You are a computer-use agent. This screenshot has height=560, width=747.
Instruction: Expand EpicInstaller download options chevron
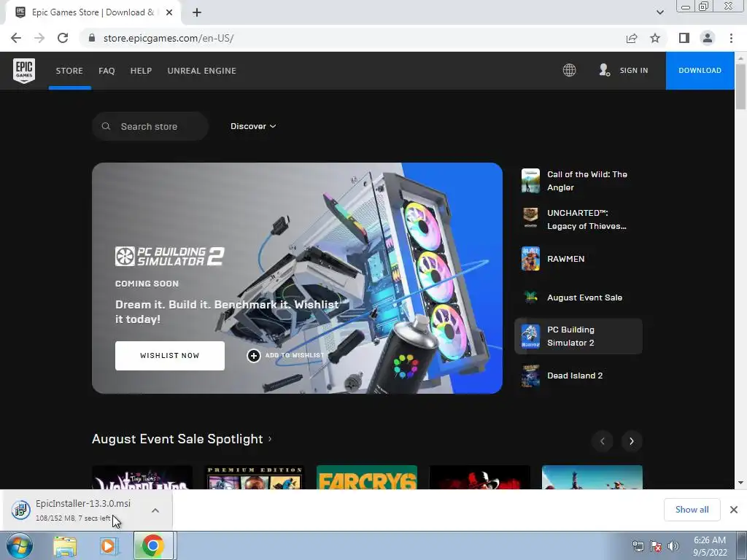point(155,510)
